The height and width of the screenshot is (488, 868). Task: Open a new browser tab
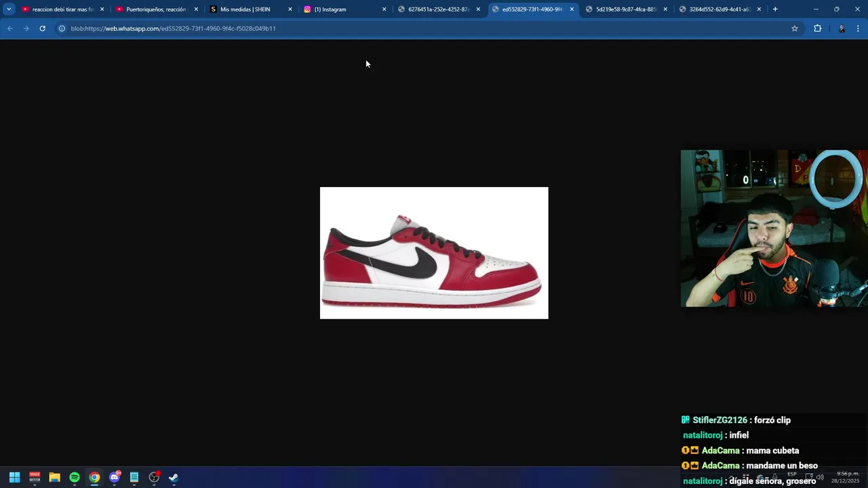(775, 9)
